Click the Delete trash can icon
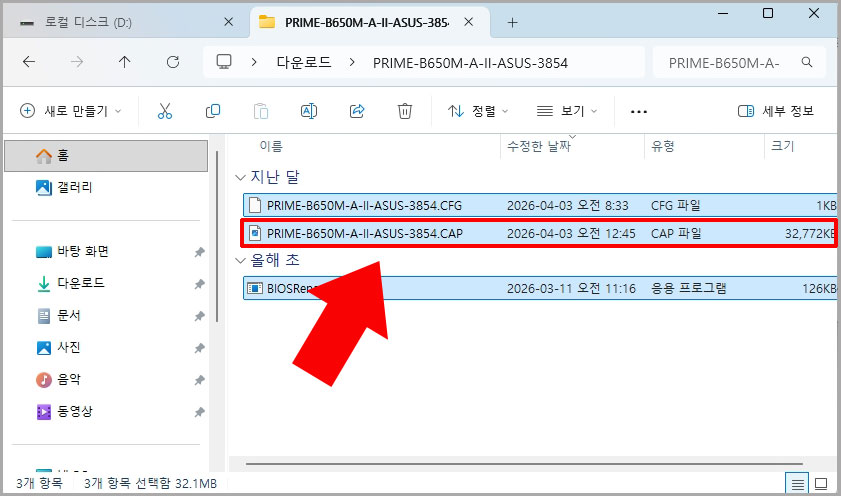This screenshot has width=841, height=496. point(404,111)
